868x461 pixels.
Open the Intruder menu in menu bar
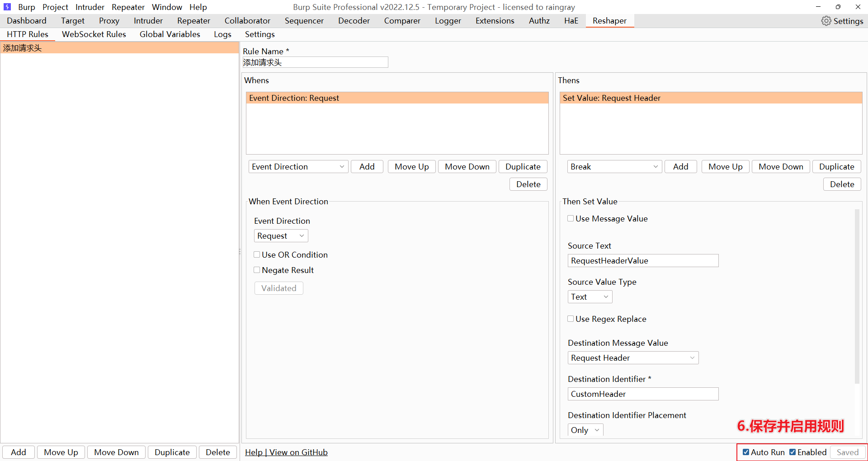[x=90, y=7]
